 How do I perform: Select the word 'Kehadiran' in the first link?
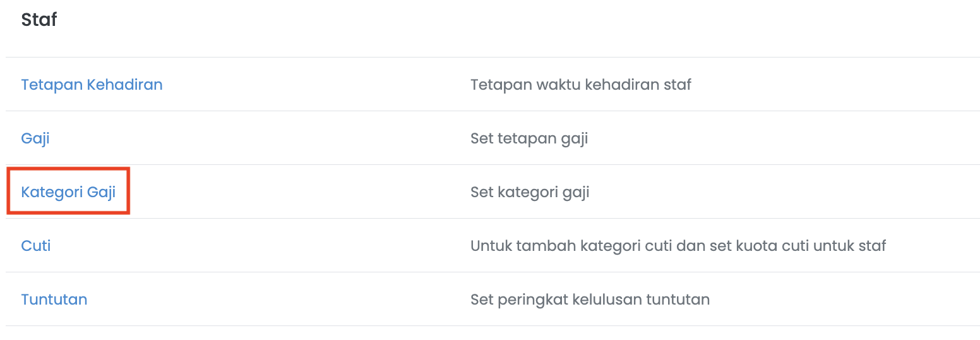click(x=125, y=84)
